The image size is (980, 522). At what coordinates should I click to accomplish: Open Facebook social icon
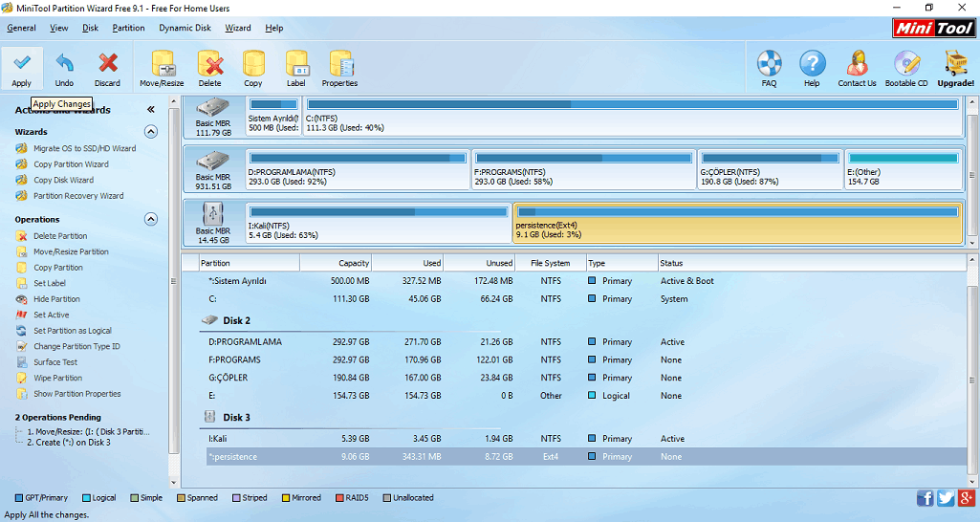tap(925, 497)
